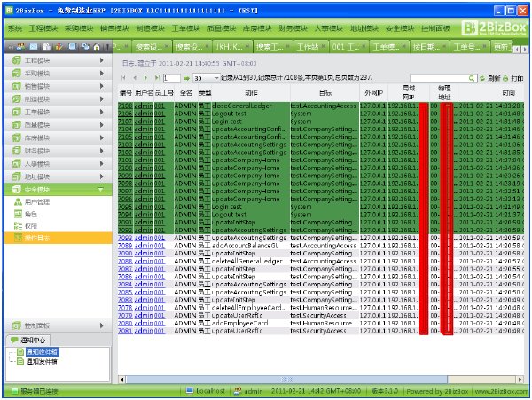The image size is (532, 400).
Task: Click the home icon in the toolbar
Action: tap(97, 47)
